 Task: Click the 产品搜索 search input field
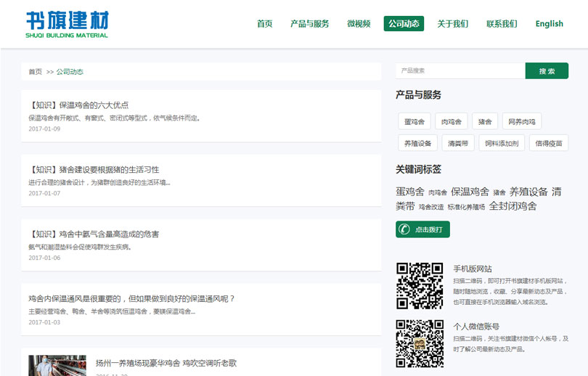[460, 71]
